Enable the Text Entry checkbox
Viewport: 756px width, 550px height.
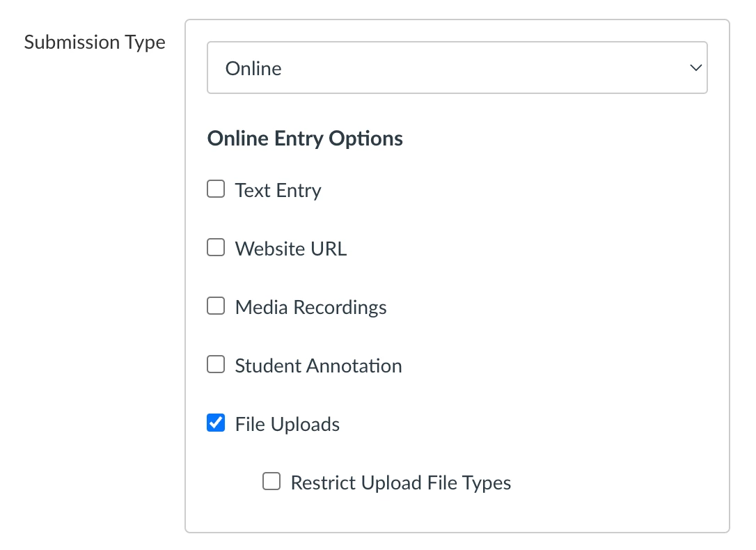pos(216,189)
